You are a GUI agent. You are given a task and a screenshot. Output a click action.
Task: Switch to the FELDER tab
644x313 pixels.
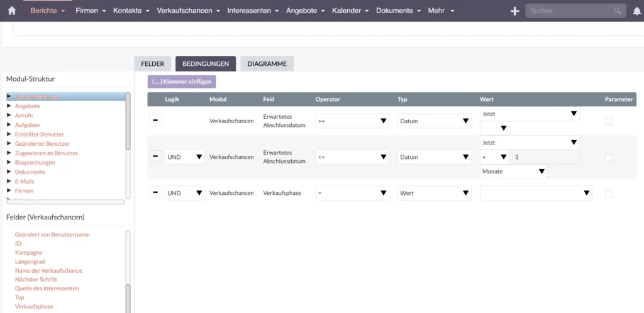152,64
